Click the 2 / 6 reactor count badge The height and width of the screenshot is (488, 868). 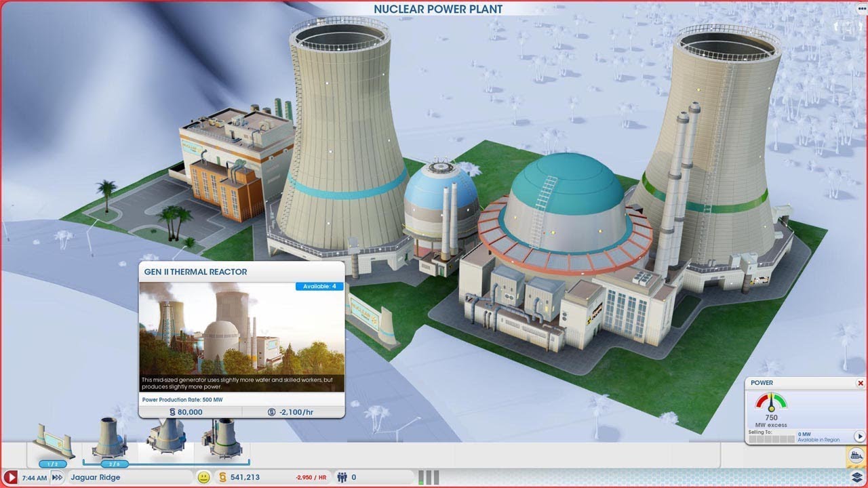pos(115,464)
